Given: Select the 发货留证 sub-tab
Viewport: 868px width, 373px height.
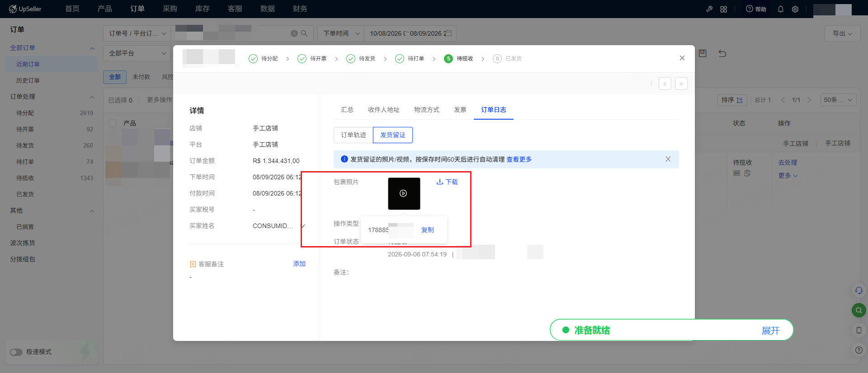Looking at the screenshot, I should click(x=393, y=135).
